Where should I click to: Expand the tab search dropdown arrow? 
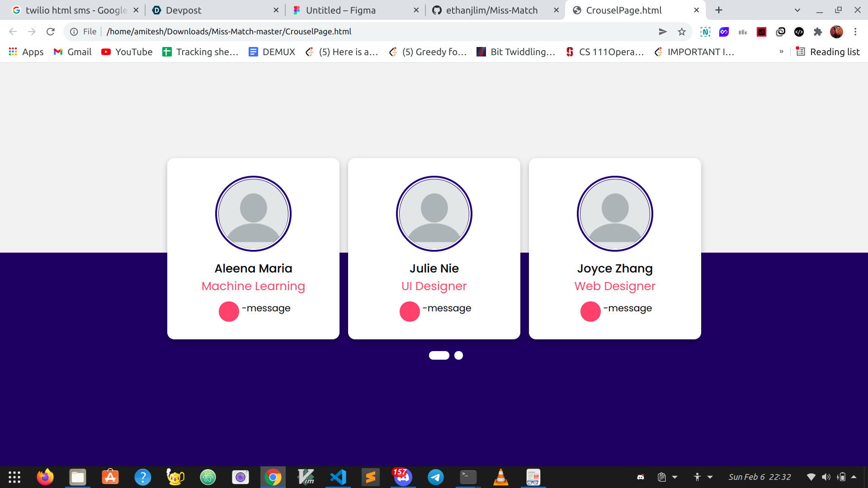797,10
